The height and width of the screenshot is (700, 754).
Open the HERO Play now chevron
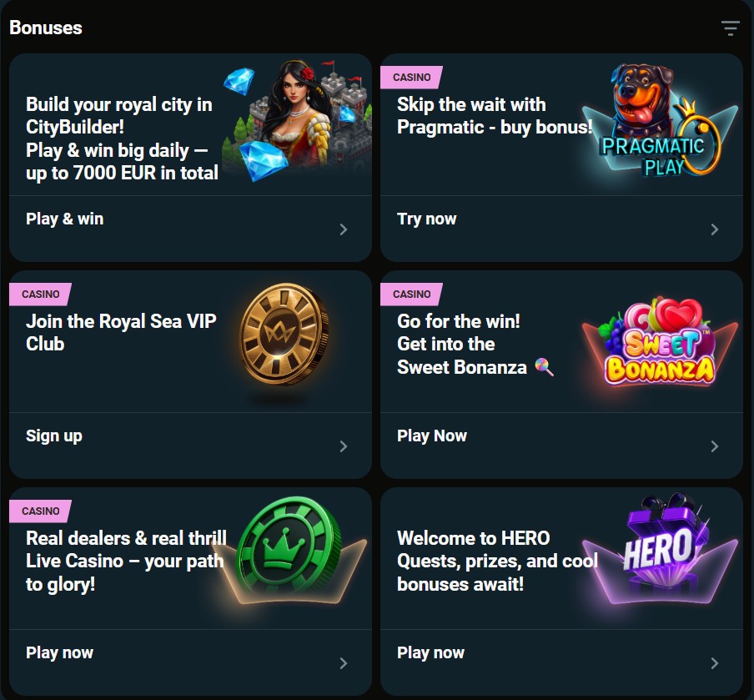(715, 663)
